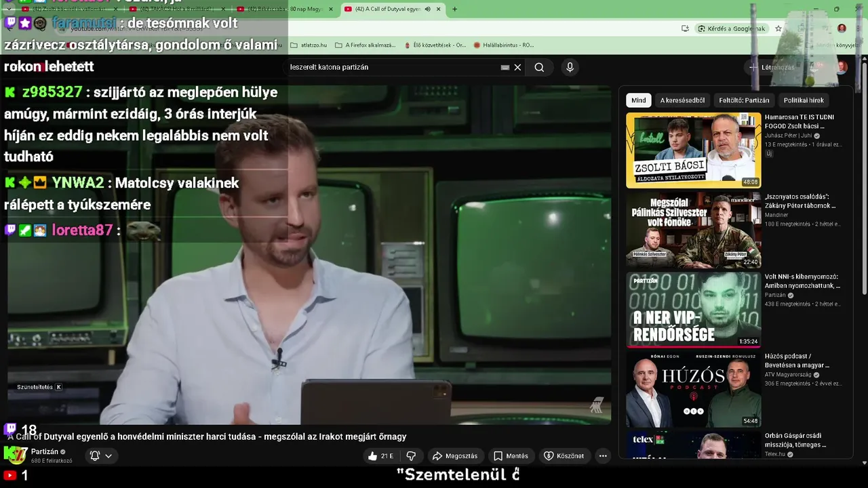Open more actions three-dot menu under video
The height and width of the screenshot is (488, 868).
[x=603, y=456]
